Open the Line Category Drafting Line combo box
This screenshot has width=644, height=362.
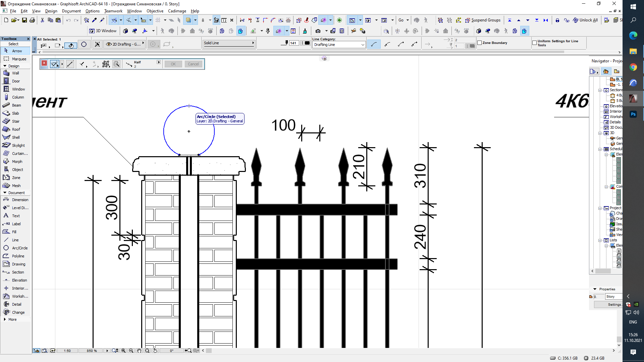pyautogui.click(x=339, y=45)
